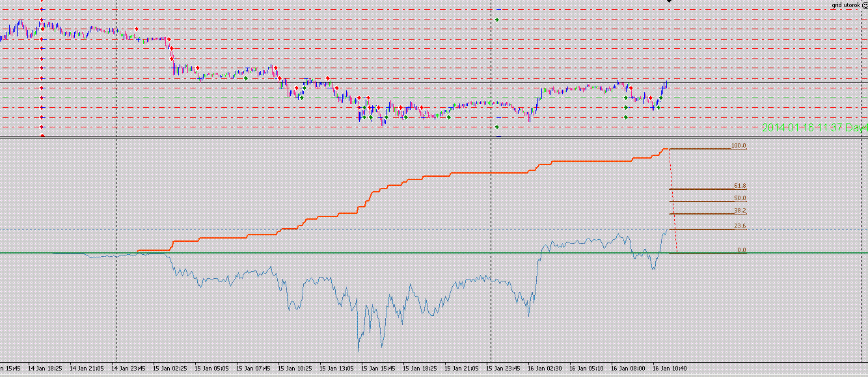868x377 pixels.
Task: Click the '15 Jan 13:05' time label
Action: pyautogui.click(x=339, y=368)
